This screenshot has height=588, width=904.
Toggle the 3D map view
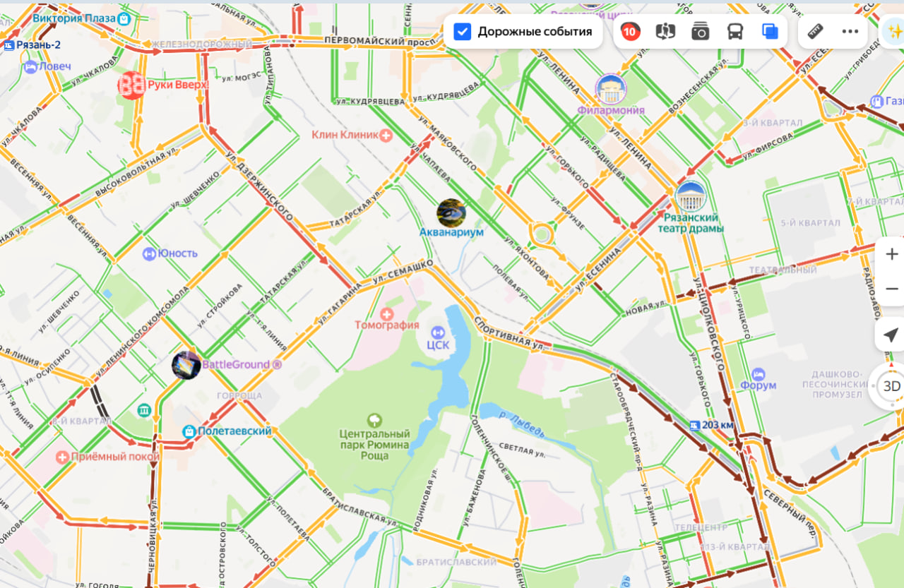click(891, 386)
